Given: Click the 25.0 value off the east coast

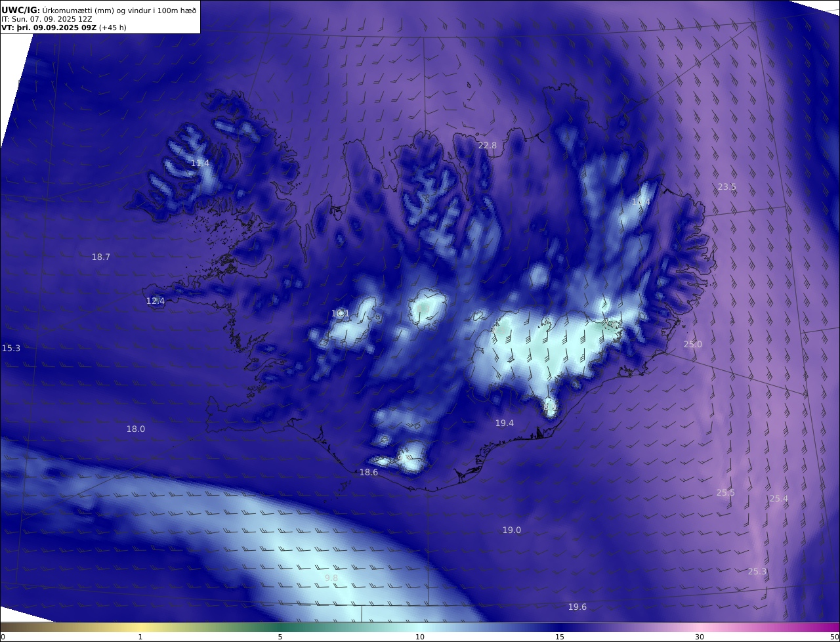Looking at the screenshot, I should [x=693, y=345].
